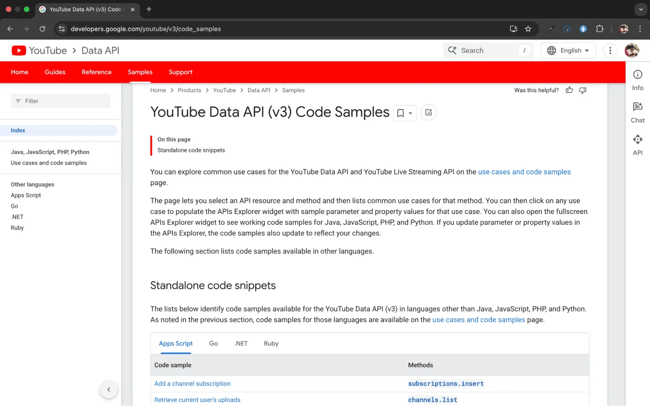650x406 pixels.
Task: Open the Chrome tab list dropdown
Action: tap(640, 9)
